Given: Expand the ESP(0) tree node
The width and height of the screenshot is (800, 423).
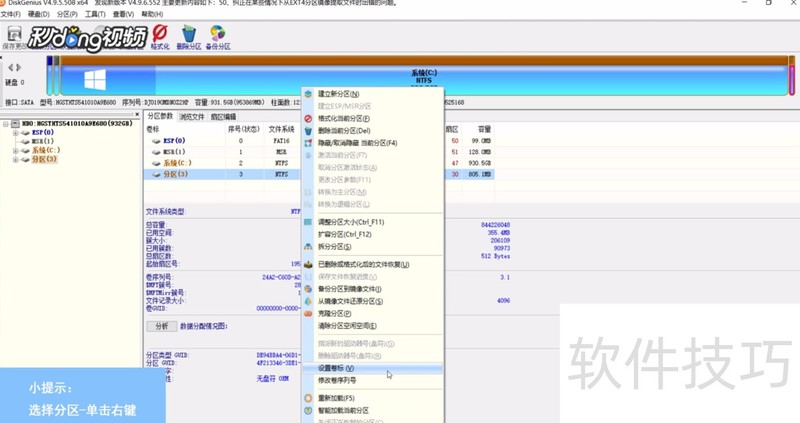Looking at the screenshot, I should coord(16,132).
